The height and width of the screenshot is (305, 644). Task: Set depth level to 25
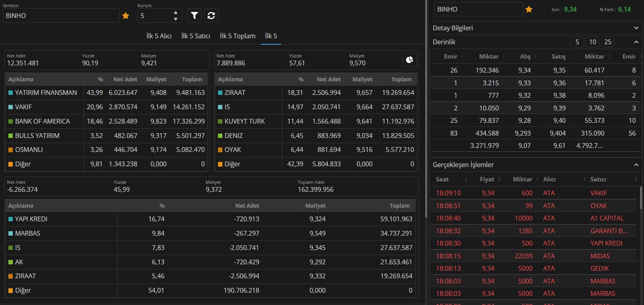click(x=608, y=42)
